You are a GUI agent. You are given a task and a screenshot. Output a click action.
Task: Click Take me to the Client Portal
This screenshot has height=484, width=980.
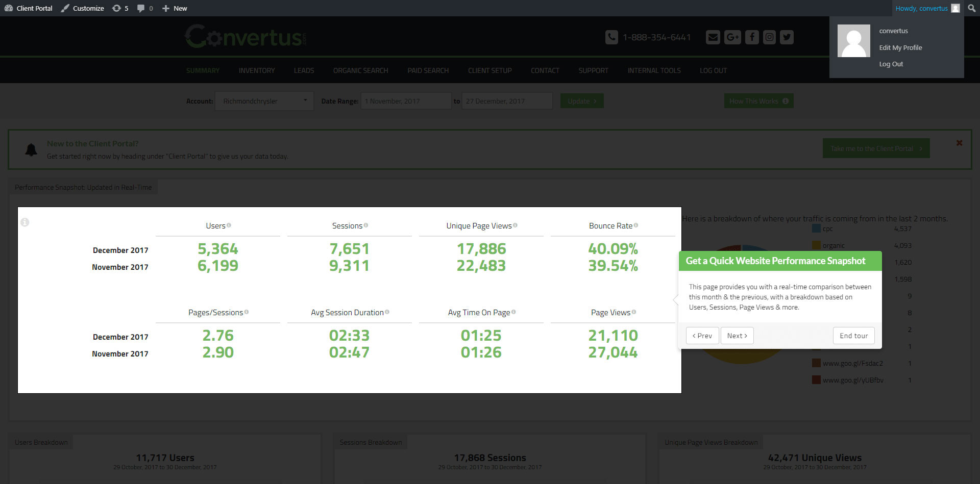tap(876, 148)
